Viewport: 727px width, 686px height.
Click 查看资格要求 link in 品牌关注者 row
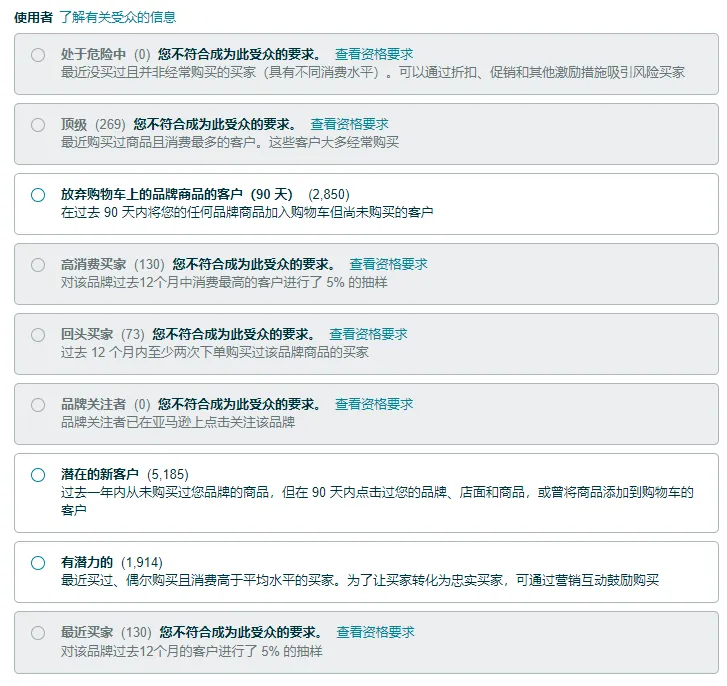[x=374, y=404]
